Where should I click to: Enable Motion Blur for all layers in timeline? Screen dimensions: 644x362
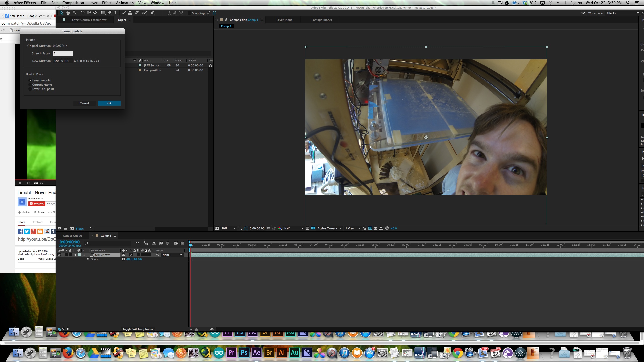coord(168,243)
